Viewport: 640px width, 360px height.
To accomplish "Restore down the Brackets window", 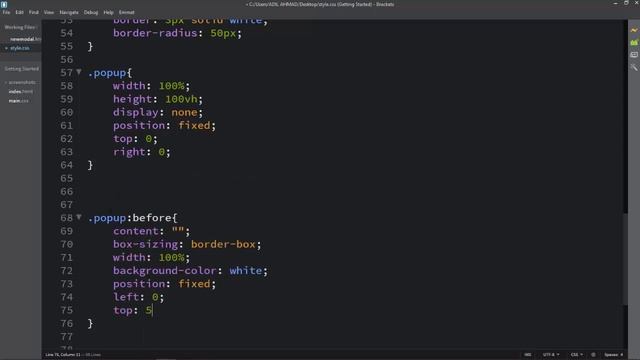I will 626,3.
